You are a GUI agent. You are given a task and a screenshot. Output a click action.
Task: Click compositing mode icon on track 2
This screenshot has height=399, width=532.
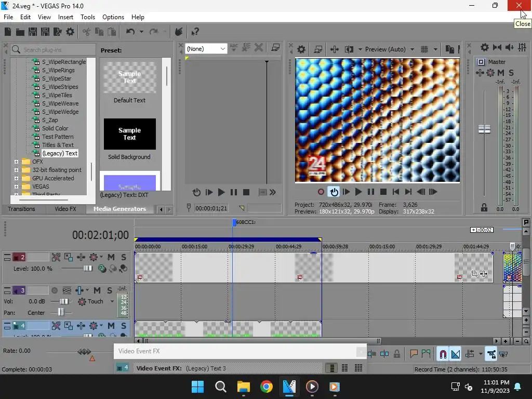point(102,269)
